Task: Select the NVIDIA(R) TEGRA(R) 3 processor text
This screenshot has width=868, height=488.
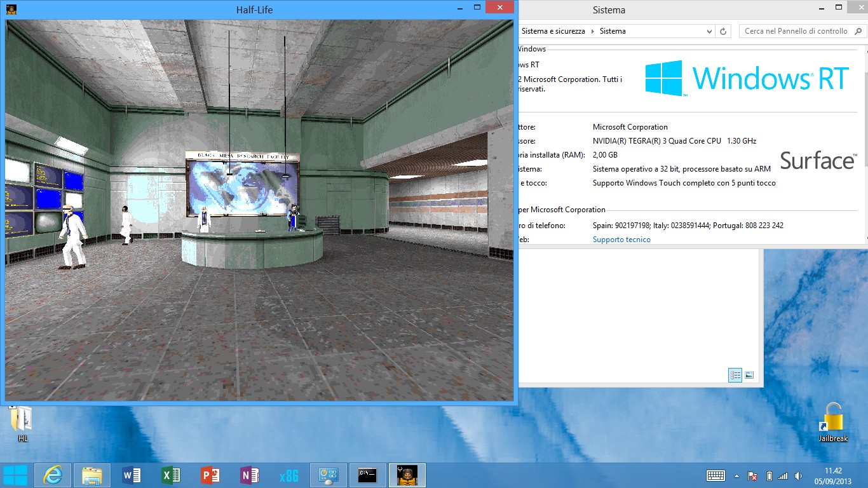Action: [674, 141]
